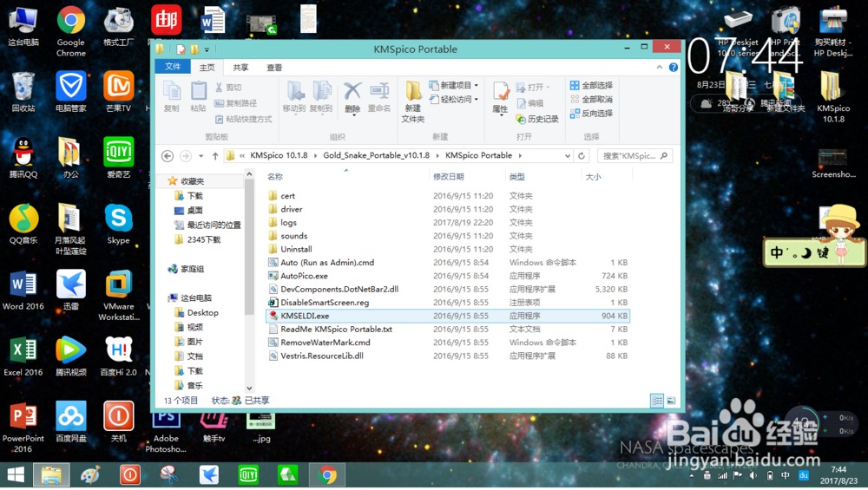Open Chrome from the taskbar
Screen dimensions: 868x490
pyautogui.click(x=327, y=475)
